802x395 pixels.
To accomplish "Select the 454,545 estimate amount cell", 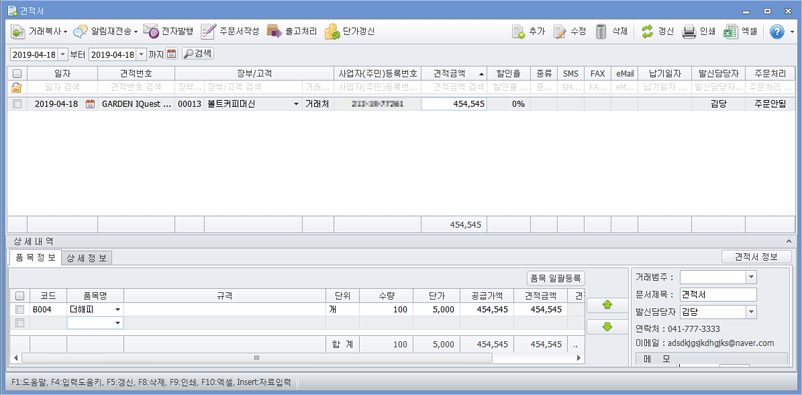I will (x=454, y=104).
